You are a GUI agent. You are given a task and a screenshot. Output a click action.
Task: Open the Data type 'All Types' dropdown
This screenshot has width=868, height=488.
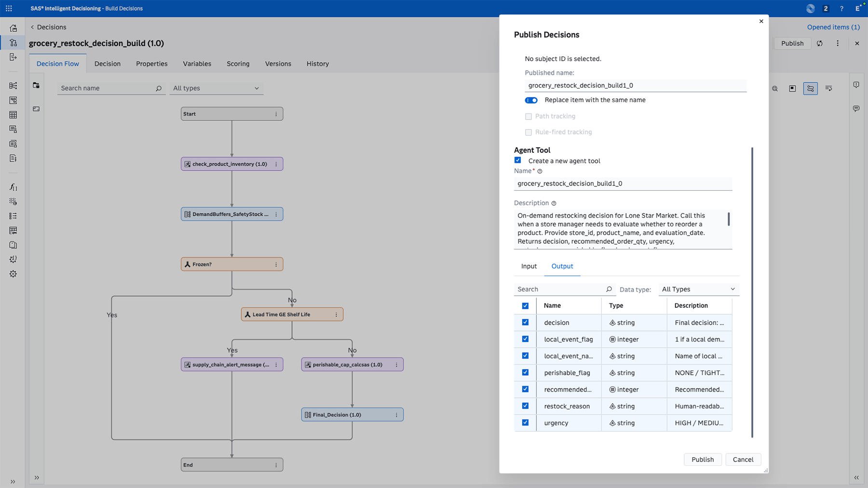pos(698,289)
